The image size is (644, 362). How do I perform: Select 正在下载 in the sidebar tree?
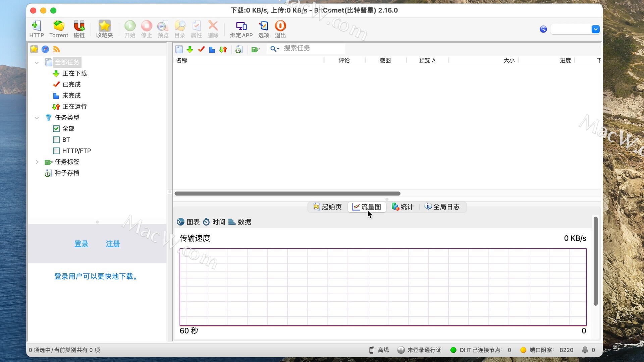70,73
